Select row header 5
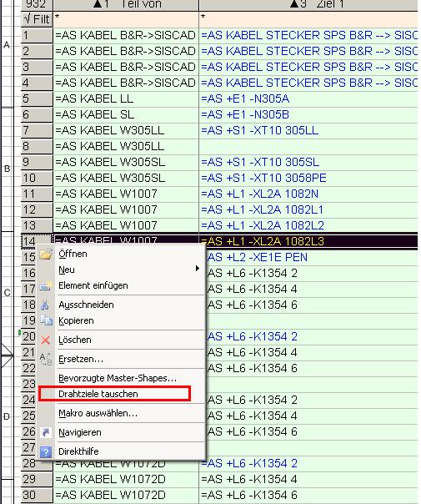The width and height of the screenshot is (421, 504). [x=37, y=98]
